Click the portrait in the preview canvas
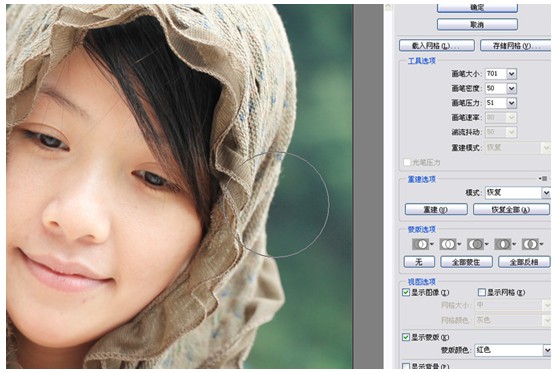557x372 pixels. 179,186
